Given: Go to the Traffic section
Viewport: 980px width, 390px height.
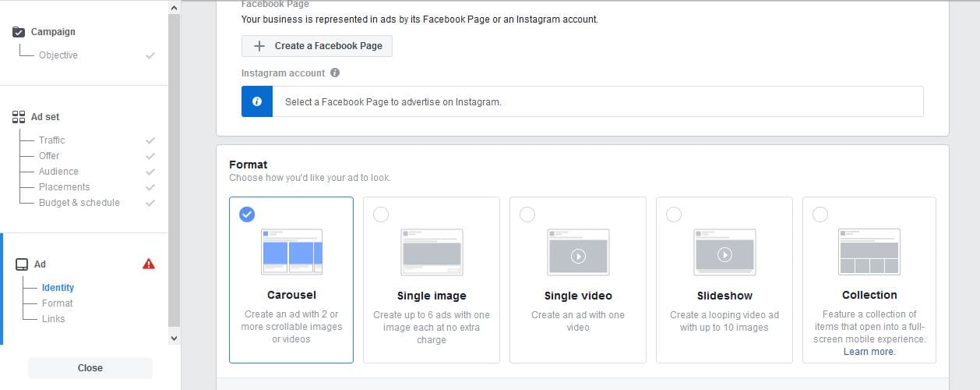Looking at the screenshot, I should pyautogui.click(x=52, y=140).
